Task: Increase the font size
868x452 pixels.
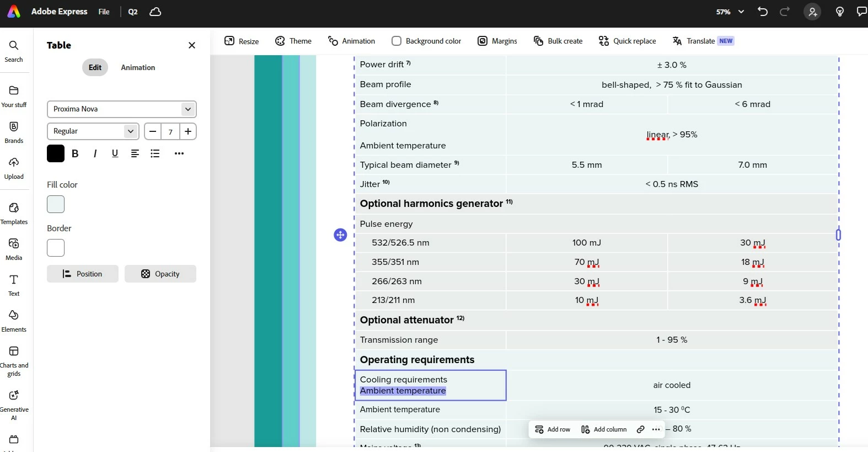Action: click(188, 131)
